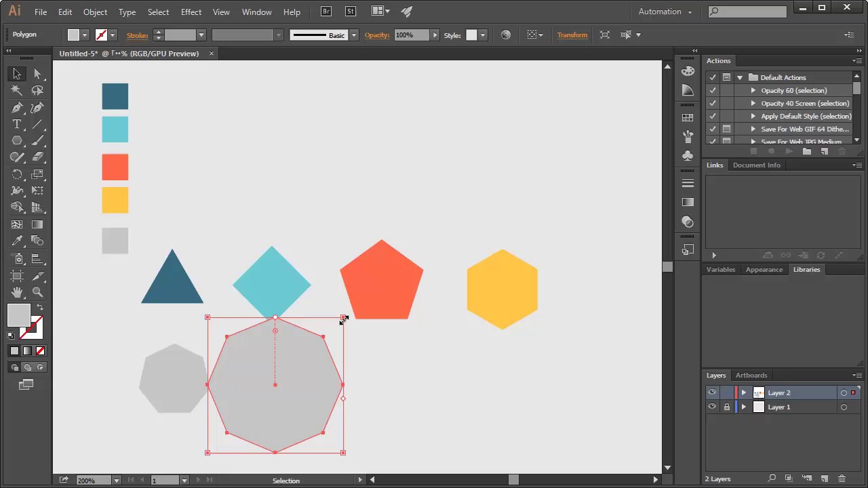This screenshot has width=868, height=488.
Task: Select the Gradient tool in toolbox
Action: (x=37, y=224)
